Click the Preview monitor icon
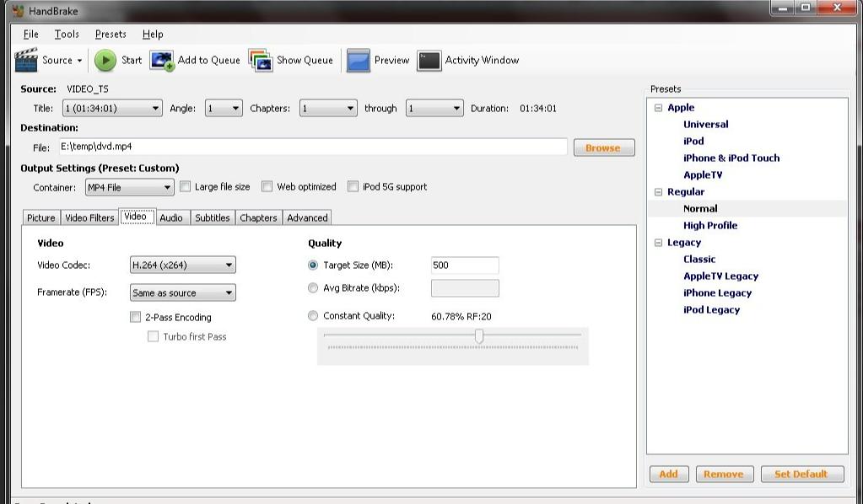This screenshot has height=504, width=863. point(359,61)
